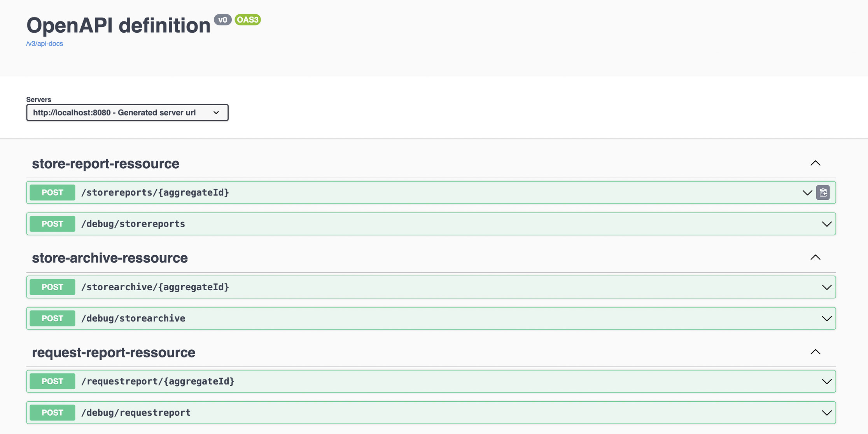Screen dimensions: 868x434
Task: Click the store-archive-ressource tag heading
Action: 110,258
